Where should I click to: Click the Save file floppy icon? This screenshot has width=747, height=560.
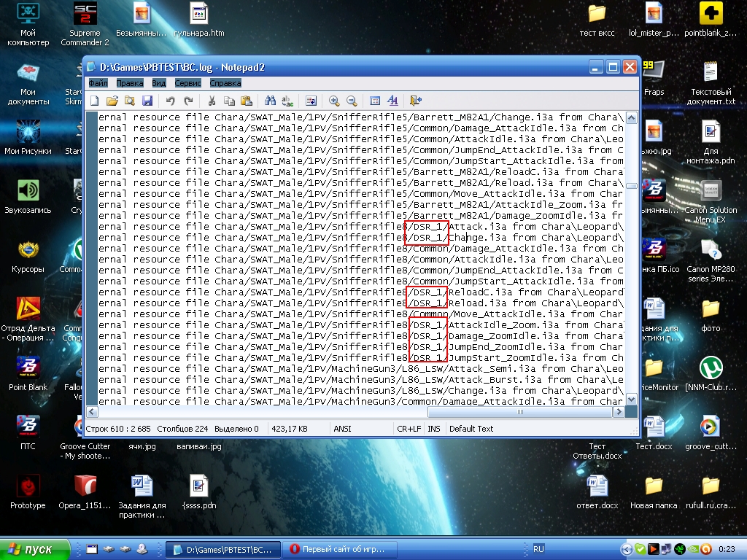point(147,101)
